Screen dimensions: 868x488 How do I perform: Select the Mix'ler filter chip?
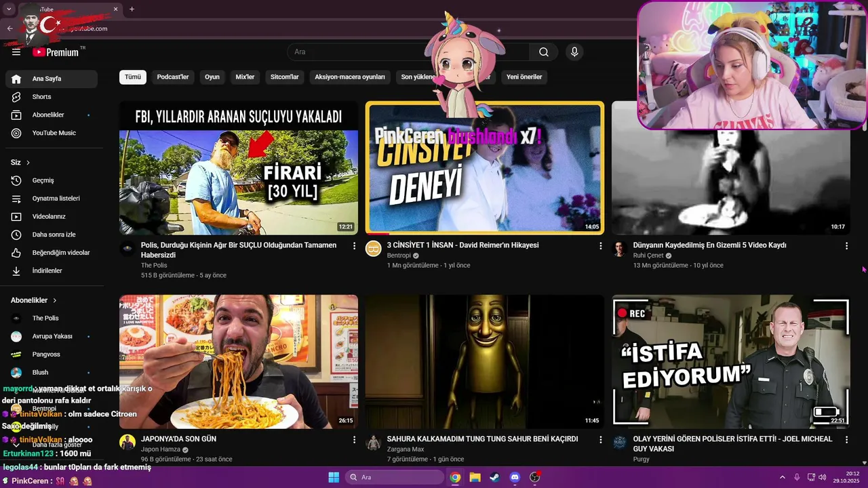pyautogui.click(x=245, y=77)
